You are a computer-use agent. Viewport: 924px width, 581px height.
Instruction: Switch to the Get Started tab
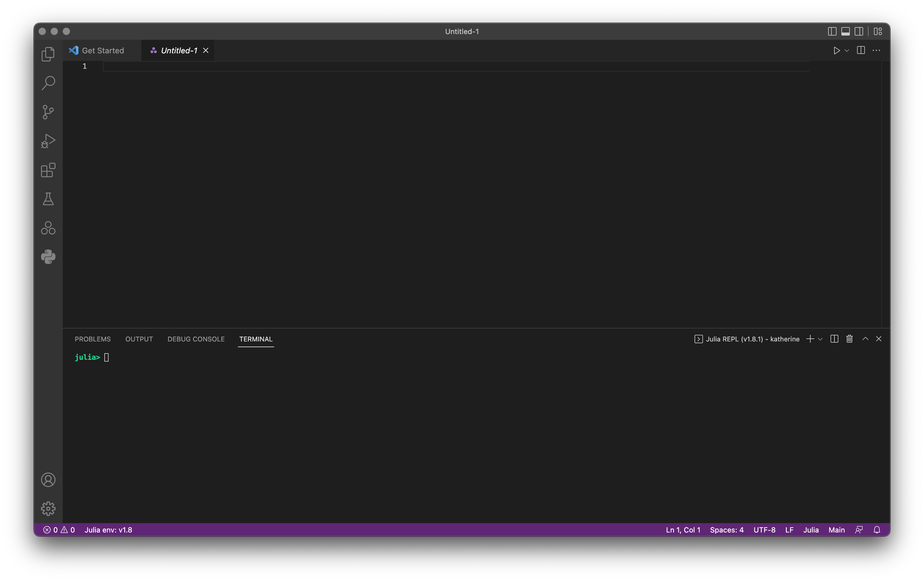click(102, 51)
